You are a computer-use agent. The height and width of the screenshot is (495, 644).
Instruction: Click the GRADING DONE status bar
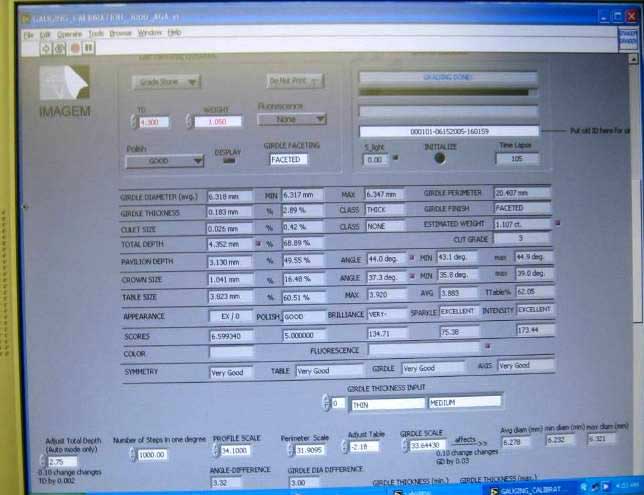point(448,77)
